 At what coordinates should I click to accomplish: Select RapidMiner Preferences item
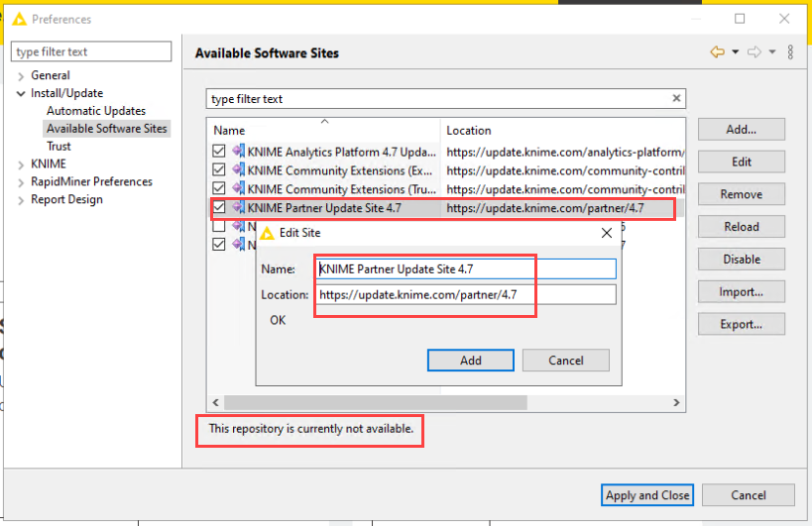click(91, 181)
